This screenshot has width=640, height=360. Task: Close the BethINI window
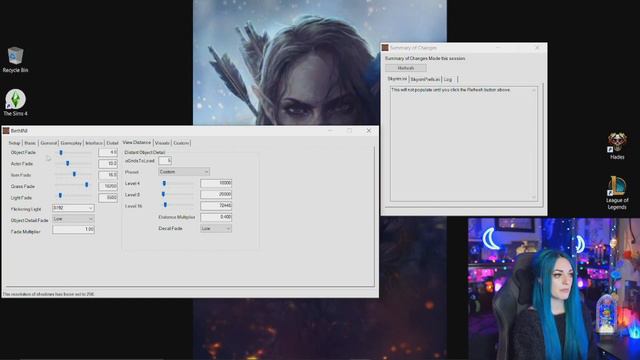point(369,131)
